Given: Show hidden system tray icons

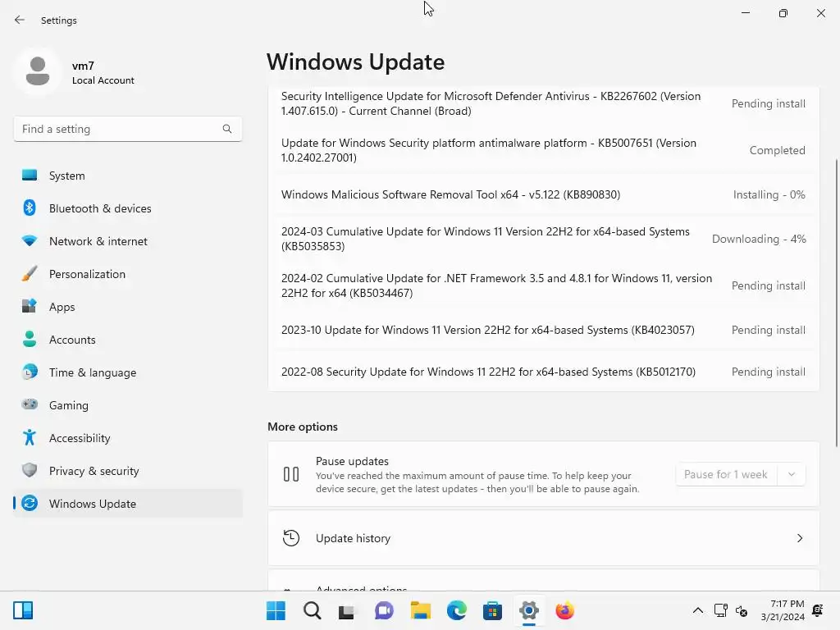Looking at the screenshot, I should (698, 610).
